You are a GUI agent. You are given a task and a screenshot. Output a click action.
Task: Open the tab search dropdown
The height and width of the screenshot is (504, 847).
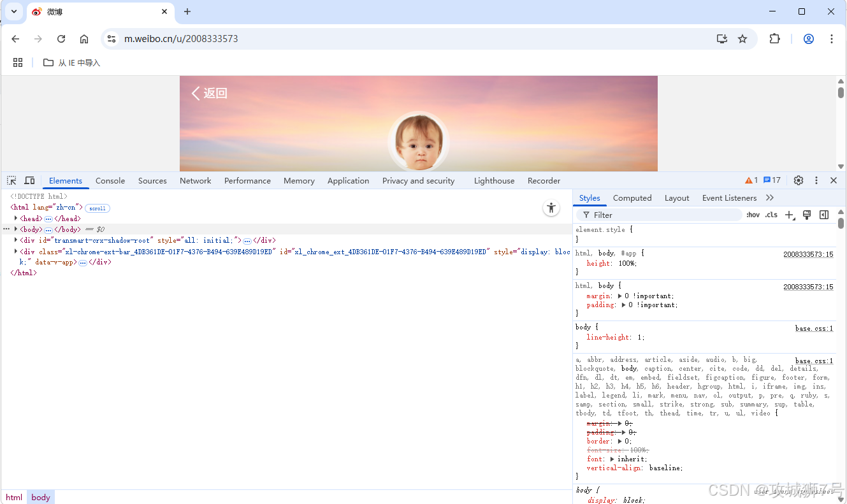point(13,11)
